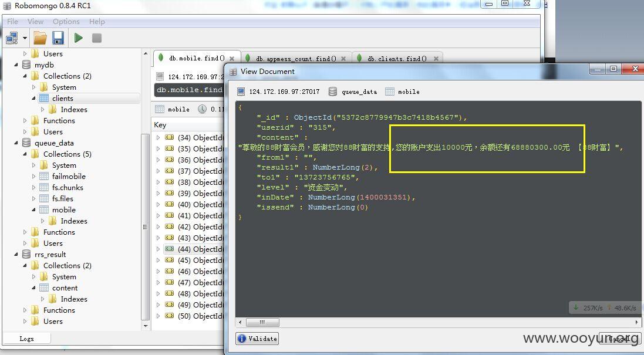The width and height of the screenshot is (644, 355).
Task: Run query with green play button
Action: [79, 38]
